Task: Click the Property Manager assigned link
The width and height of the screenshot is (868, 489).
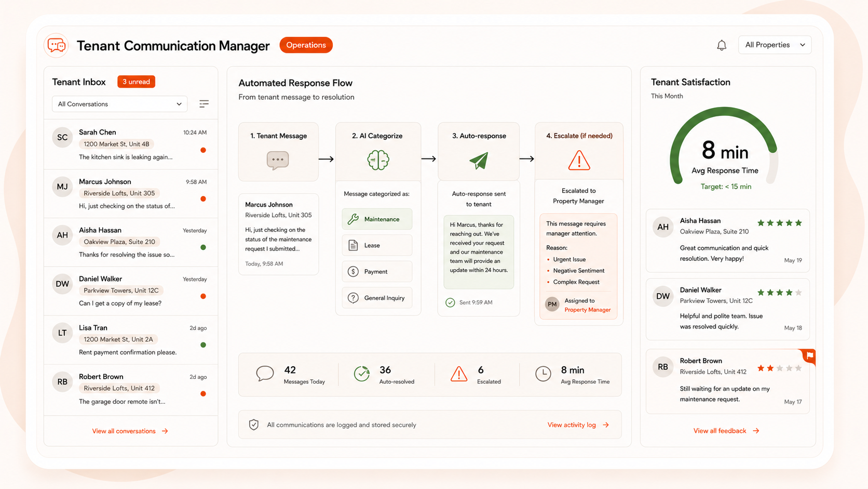Action: [x=587, y=310]
